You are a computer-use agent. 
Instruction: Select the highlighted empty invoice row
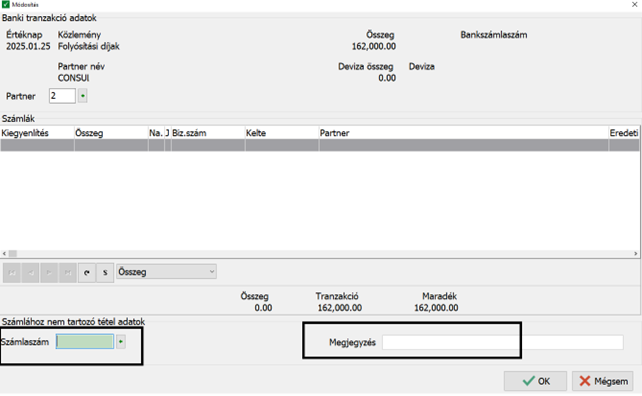[x=319, y=145]
